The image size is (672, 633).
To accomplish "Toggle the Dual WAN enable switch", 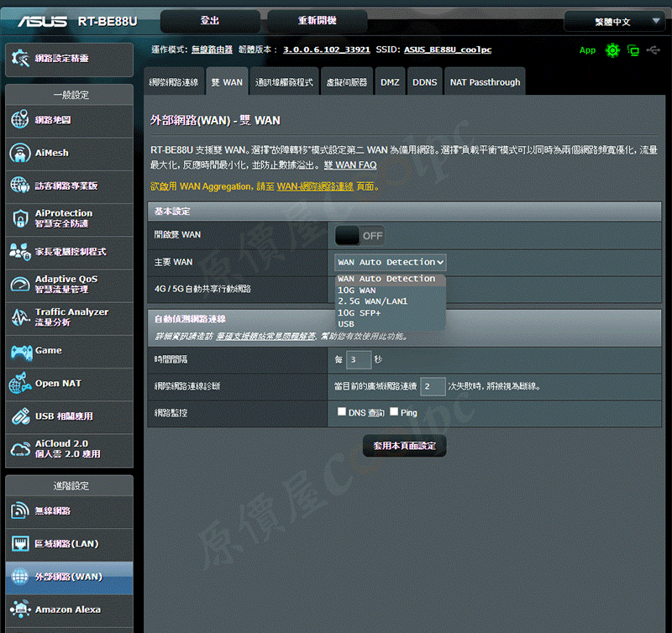I will tap(360, 236).
